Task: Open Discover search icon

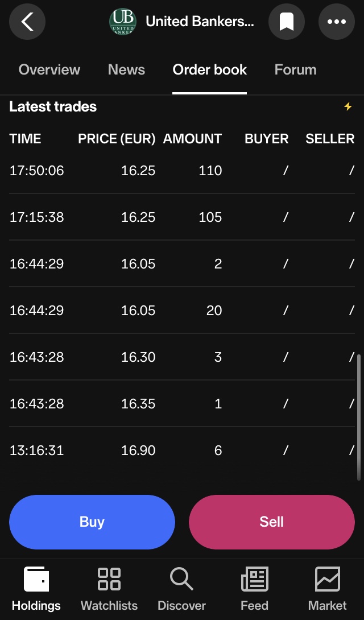Action: tap(181, 579)
